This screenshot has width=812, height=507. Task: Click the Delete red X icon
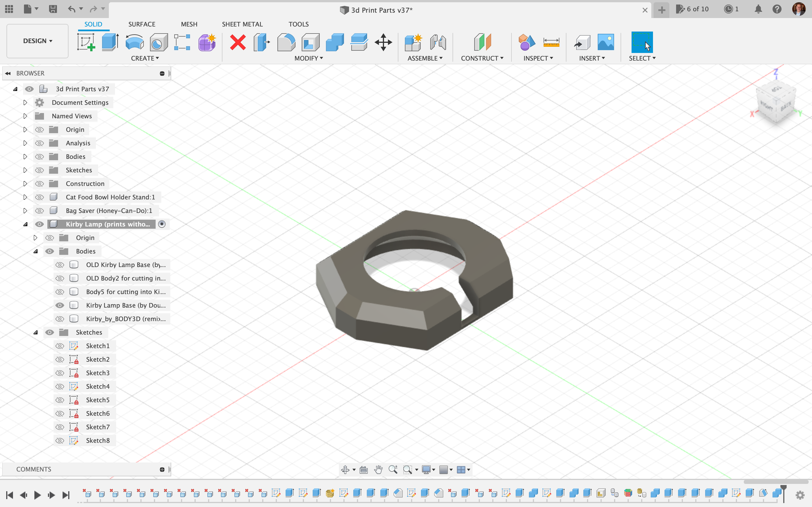(238, 42)
